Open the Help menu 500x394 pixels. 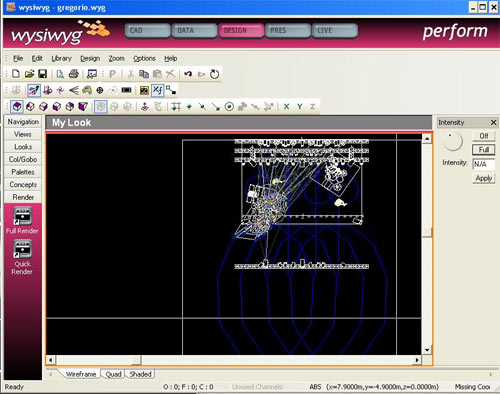coord(170,58)
